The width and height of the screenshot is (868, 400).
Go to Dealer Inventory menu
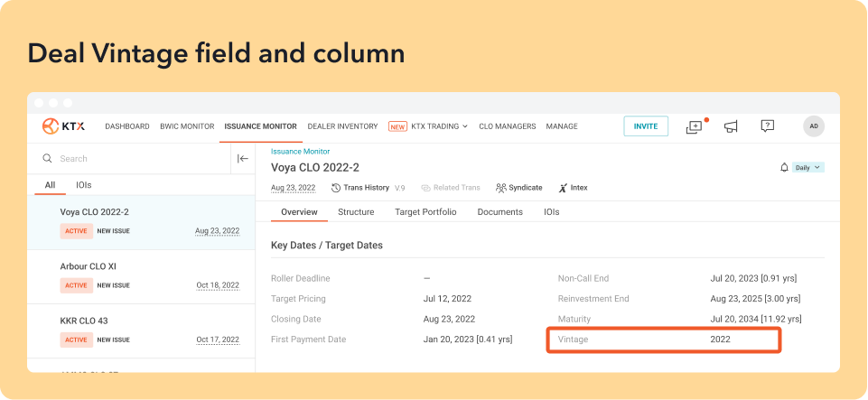pyautogui.click(x=342, y=126)
